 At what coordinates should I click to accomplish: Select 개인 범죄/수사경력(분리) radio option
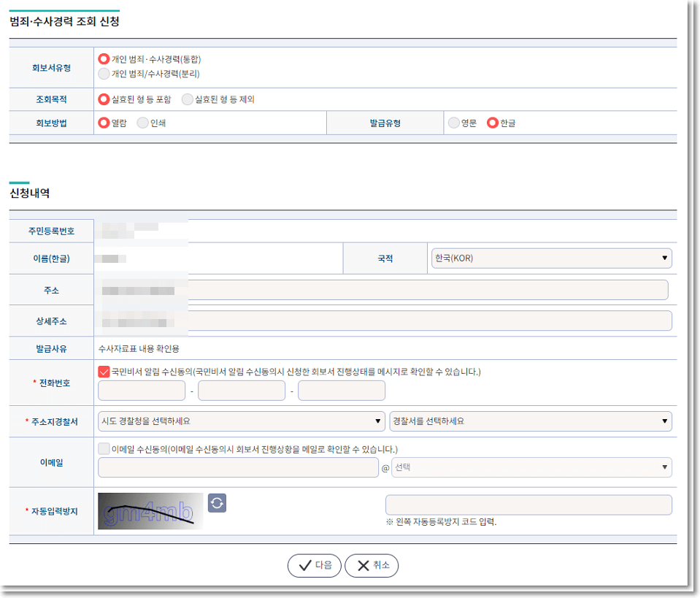(104, 74)
